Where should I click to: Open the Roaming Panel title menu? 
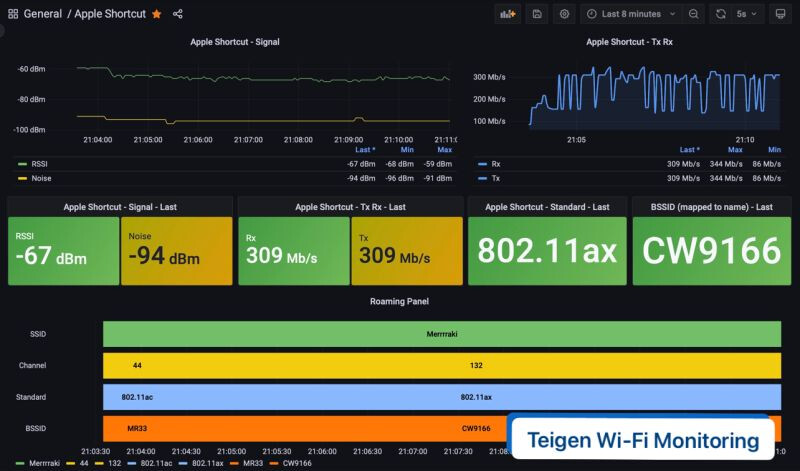click(399, 301)
